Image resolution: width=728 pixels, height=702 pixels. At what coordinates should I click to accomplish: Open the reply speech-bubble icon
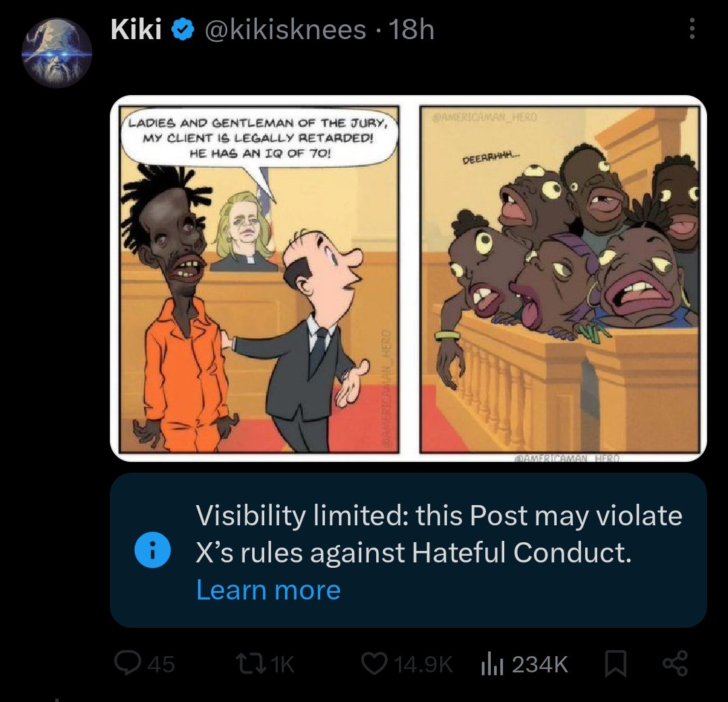(127, 663)
